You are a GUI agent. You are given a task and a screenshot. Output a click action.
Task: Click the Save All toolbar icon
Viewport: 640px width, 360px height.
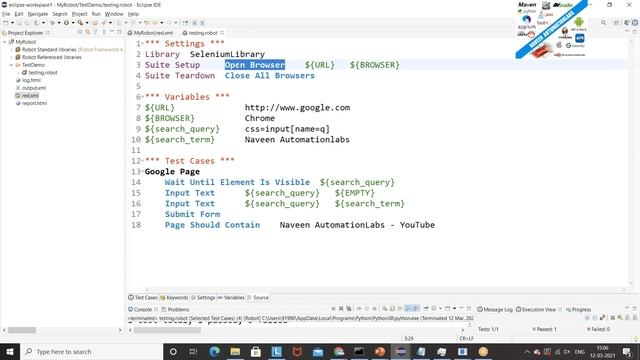tap(27, 23)
